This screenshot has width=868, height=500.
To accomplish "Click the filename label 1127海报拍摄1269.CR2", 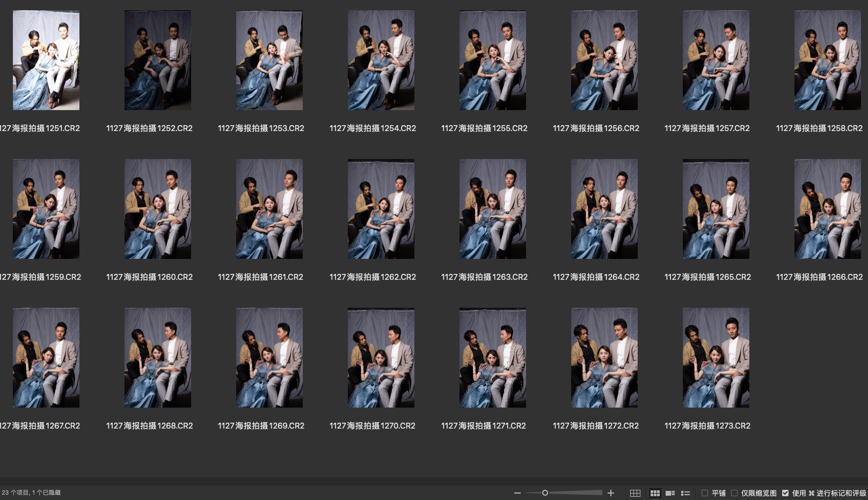I will tap(261, 426).
